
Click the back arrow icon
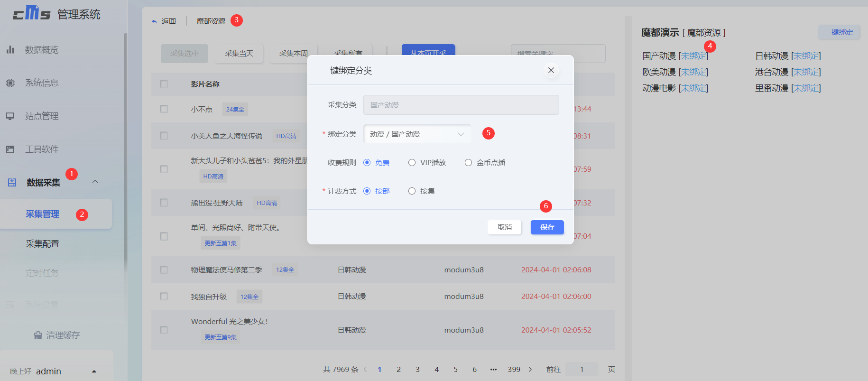[154, 21]
